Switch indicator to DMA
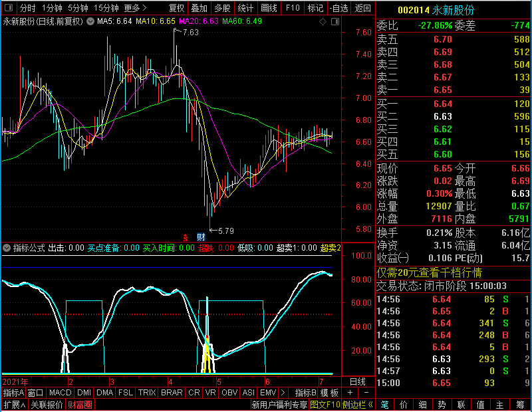532x412 pixels. click(104, 393)
